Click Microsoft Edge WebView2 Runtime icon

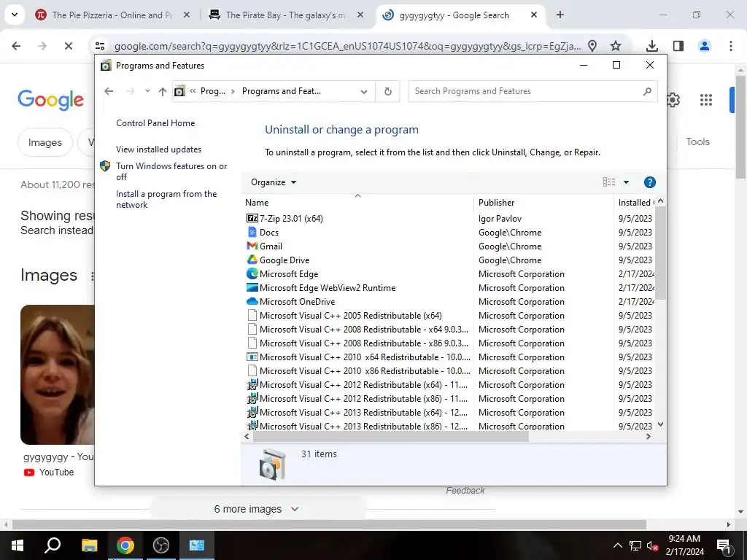click(x=252, y=287)
